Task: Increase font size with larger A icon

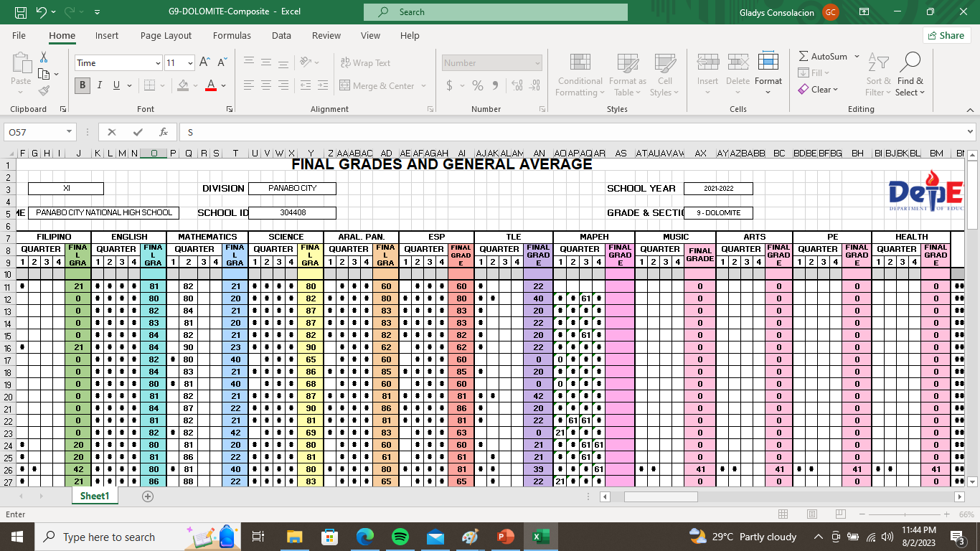Action: [x=204, y=63]
